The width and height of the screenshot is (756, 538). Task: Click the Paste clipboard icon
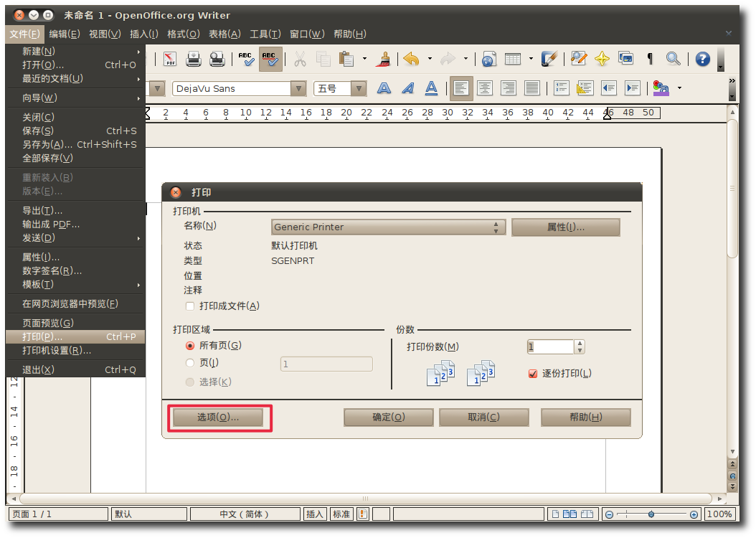(346, 60)
